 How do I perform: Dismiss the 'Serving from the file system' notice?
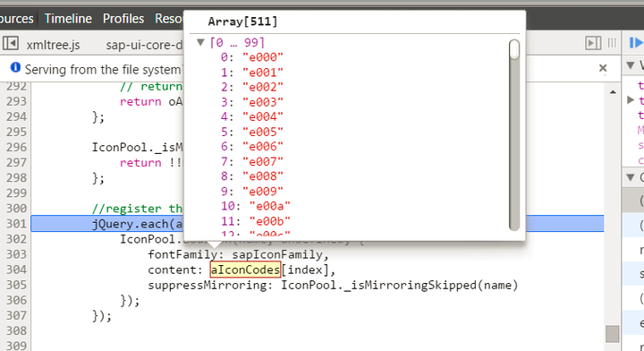coord(603,68)
